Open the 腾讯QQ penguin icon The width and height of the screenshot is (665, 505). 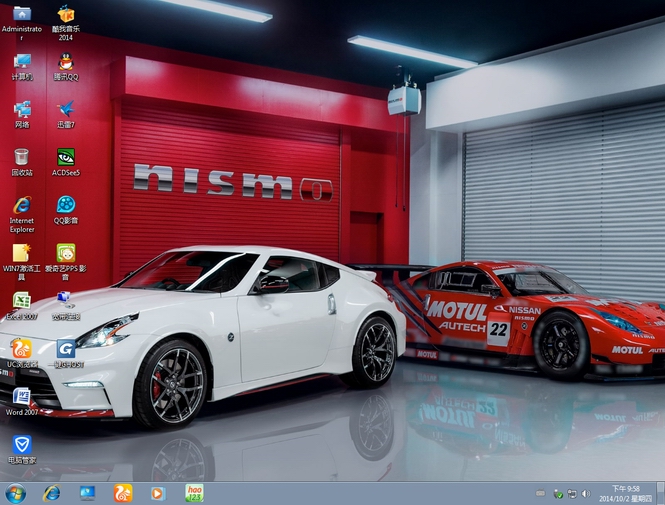66,67
